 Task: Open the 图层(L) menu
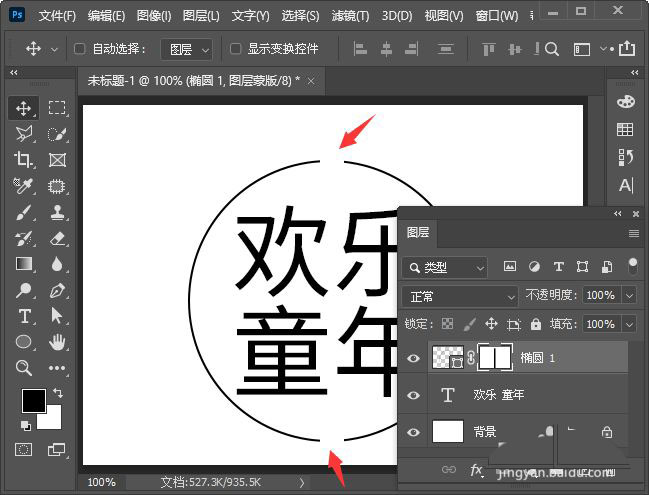(201, 16)
